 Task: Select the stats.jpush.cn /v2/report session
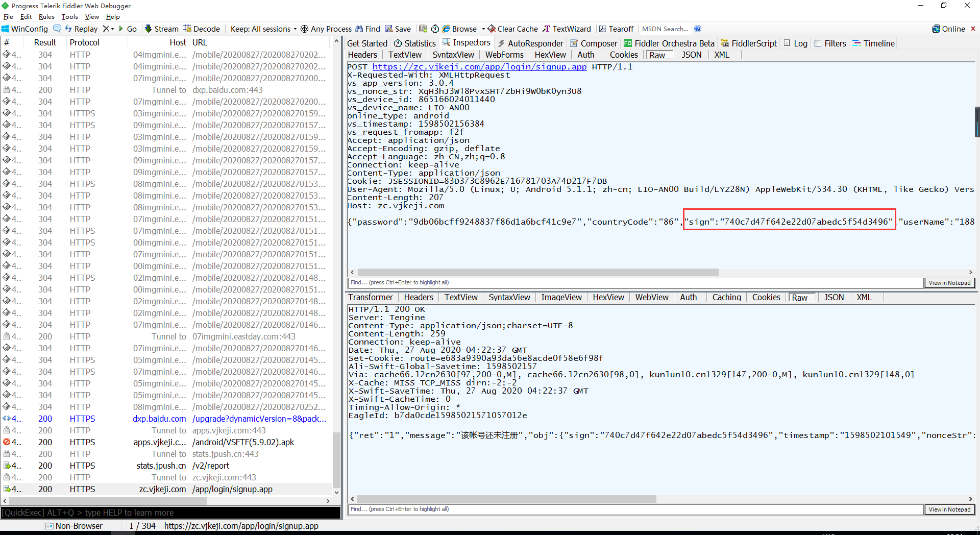pyautogui.click(x=167, y=466)
